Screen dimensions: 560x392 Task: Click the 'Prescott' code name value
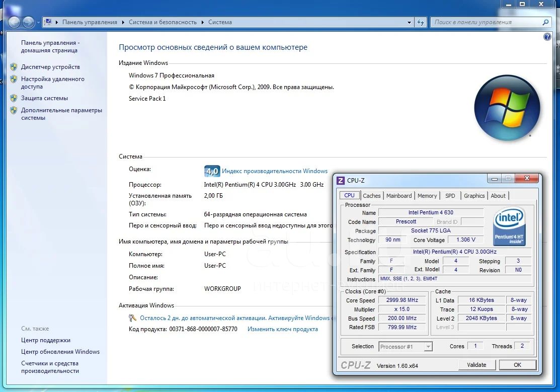point(406,221)
